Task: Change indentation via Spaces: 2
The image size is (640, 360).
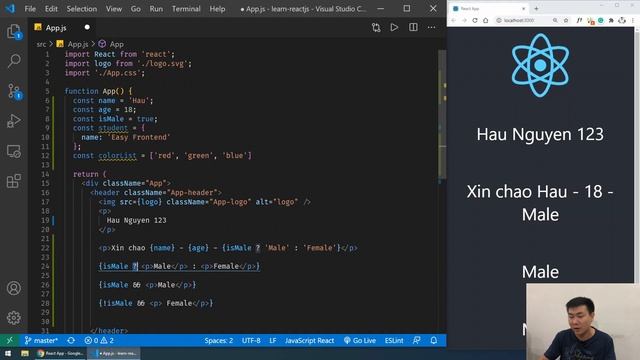Action: tap(218, 340)
